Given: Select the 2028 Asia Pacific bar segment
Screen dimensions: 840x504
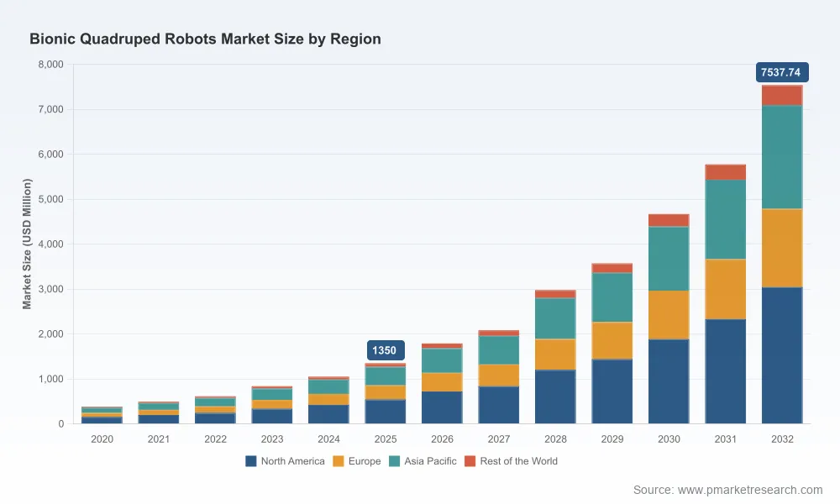Looking at the screenshot, I should [555, 318].
